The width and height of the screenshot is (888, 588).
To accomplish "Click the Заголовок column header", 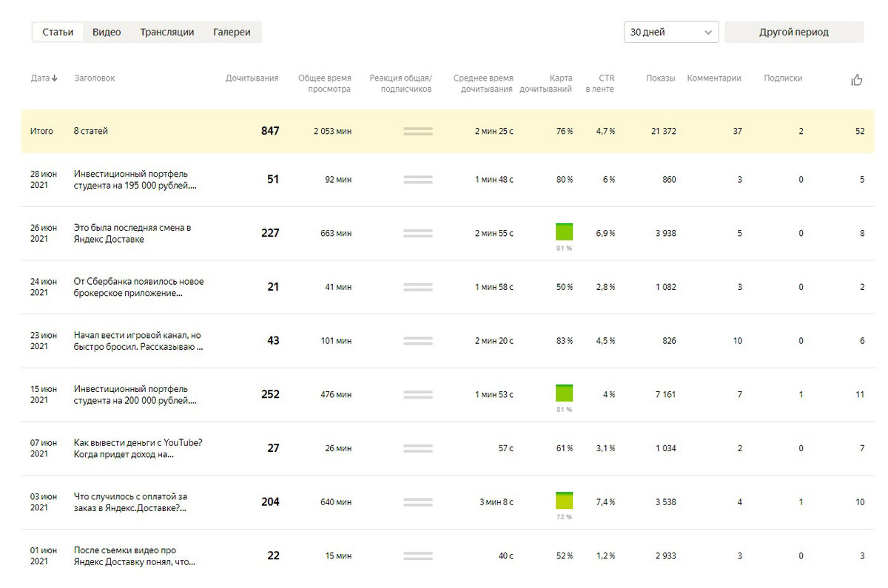I will tap(95, 78).
